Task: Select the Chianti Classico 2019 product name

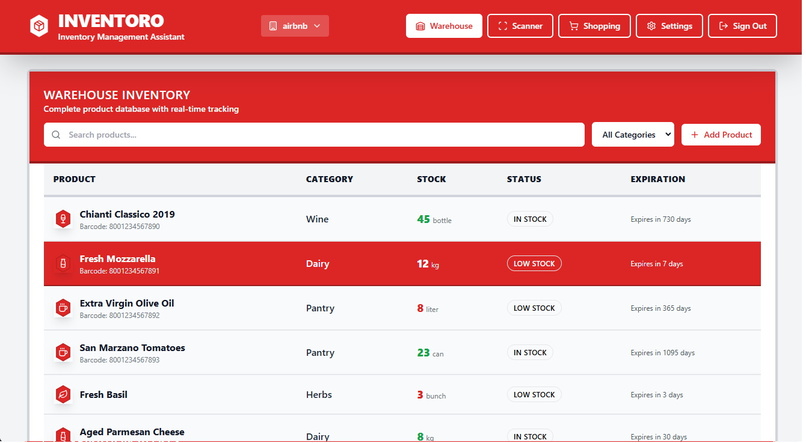Action: pos(127,214)
